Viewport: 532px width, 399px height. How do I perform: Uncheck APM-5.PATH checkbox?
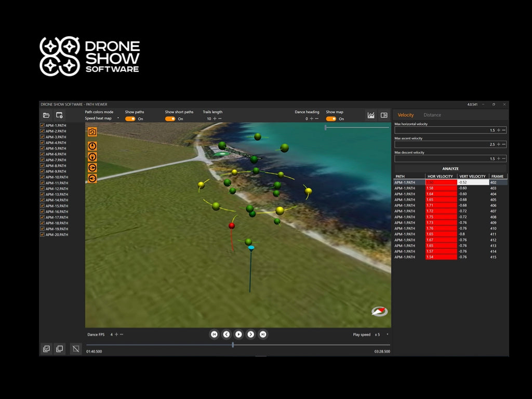point(43,149)
